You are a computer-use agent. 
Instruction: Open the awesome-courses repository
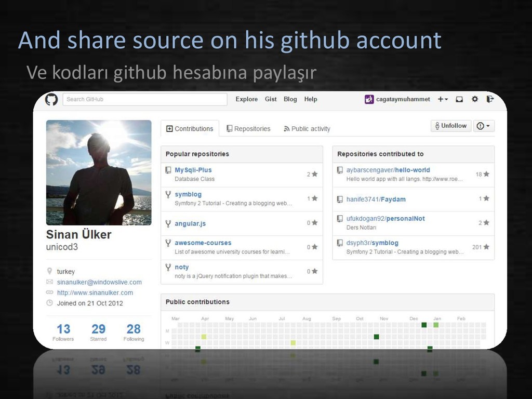click(203, 243)
